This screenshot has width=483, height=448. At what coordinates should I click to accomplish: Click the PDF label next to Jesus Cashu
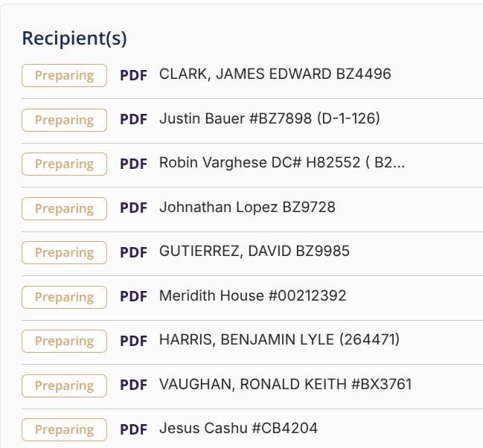click(133, 429)
